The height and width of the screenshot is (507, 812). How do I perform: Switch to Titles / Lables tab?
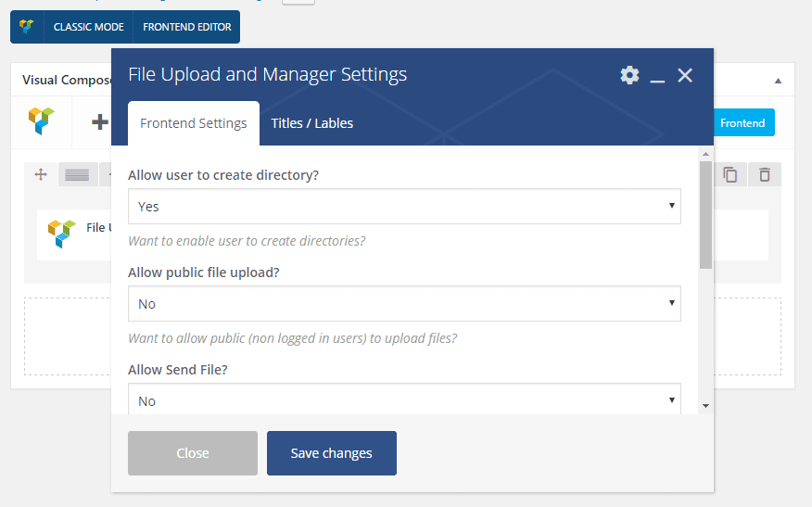point(311,123)
